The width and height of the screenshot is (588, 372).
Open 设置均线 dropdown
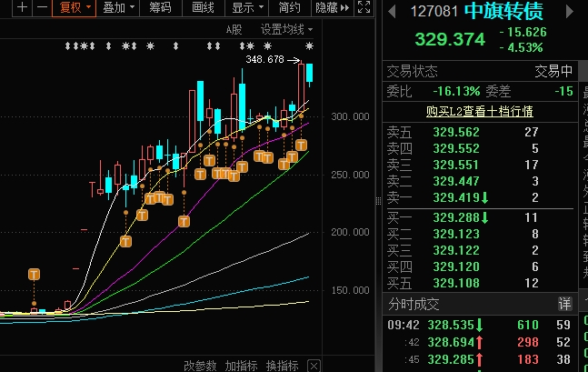287,29
